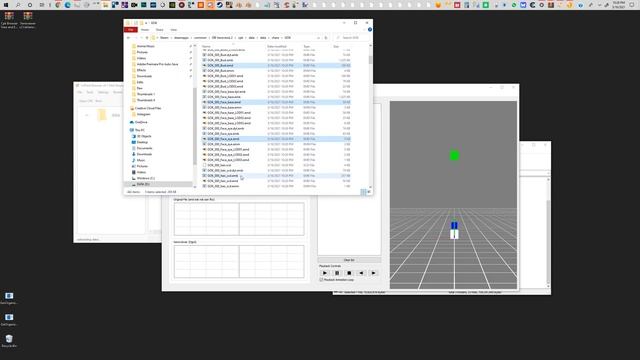Click the green cube in the 3D viewport
Viewport: 640px width, 360px height.
click(454, 156)
